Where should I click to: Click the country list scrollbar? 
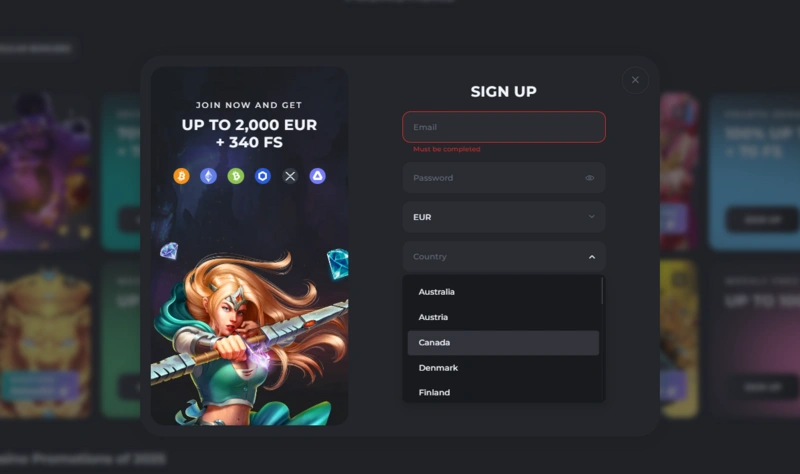[x=603, y=291]
